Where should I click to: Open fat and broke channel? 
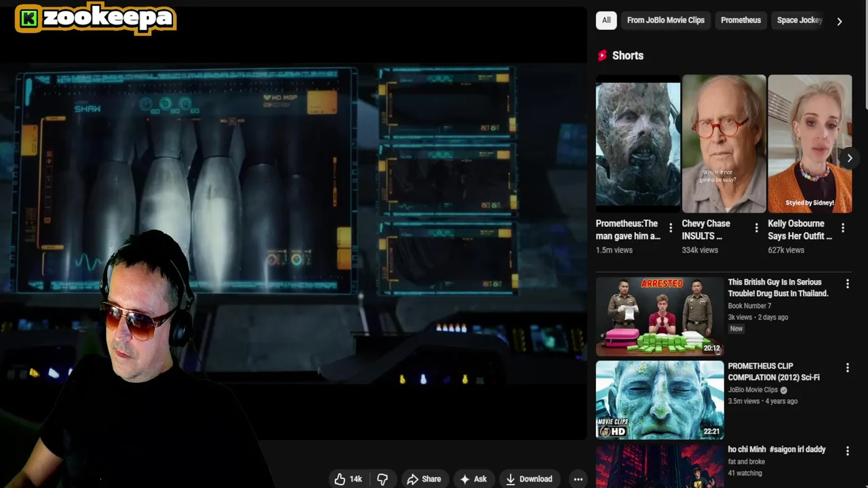tap(746, 462)
